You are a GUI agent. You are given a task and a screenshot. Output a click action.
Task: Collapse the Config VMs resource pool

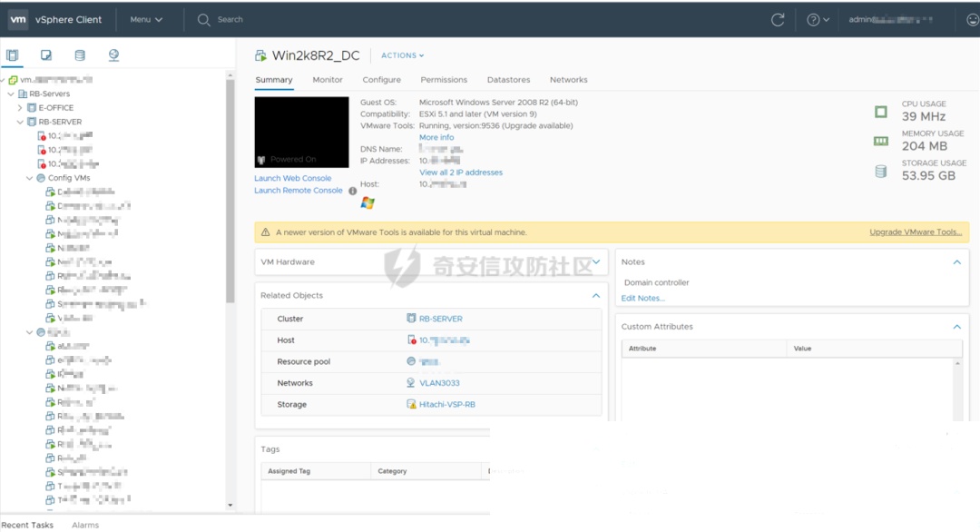[x=29, y=178]
